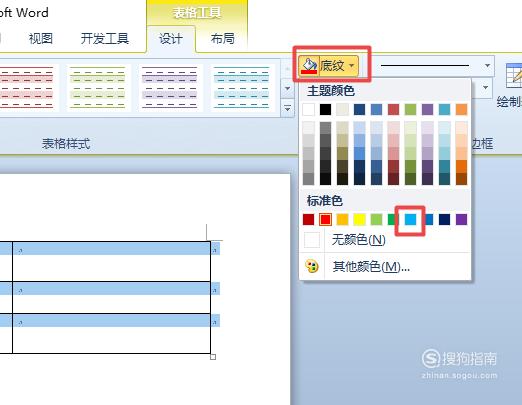Image resolution: width=522 pixels, height=405 pixels.
Task: Pick green standard color
Action: [x=392, y=219]
